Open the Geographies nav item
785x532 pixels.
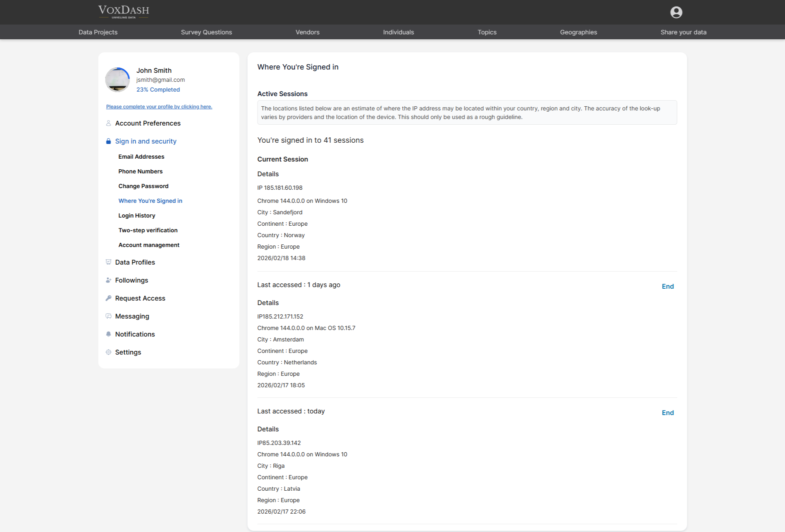pos(578,32)
